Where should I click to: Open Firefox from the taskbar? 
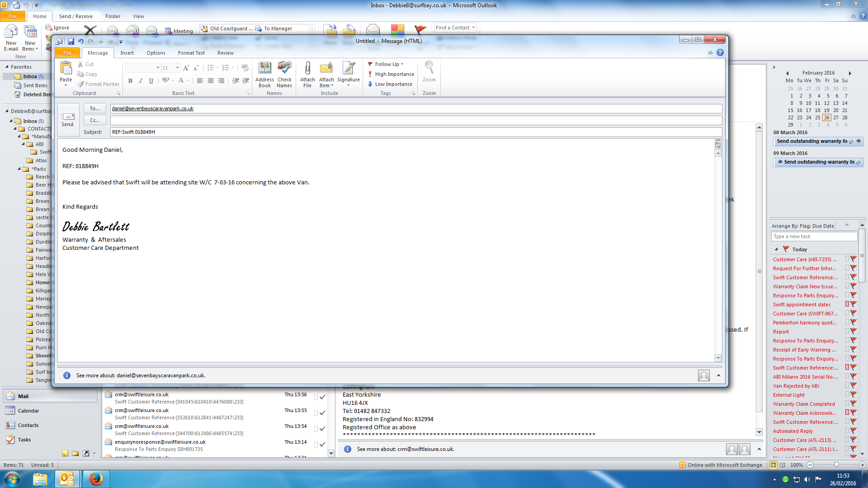95,479
